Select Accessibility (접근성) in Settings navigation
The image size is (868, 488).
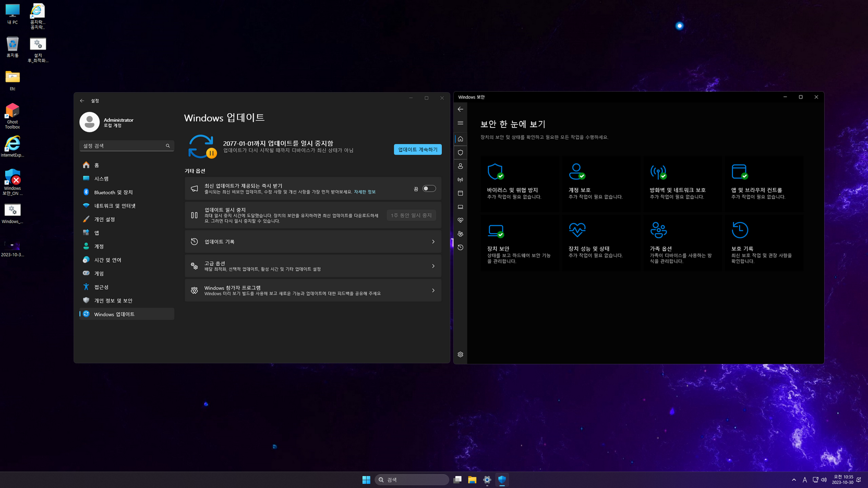tap(127, 287)
